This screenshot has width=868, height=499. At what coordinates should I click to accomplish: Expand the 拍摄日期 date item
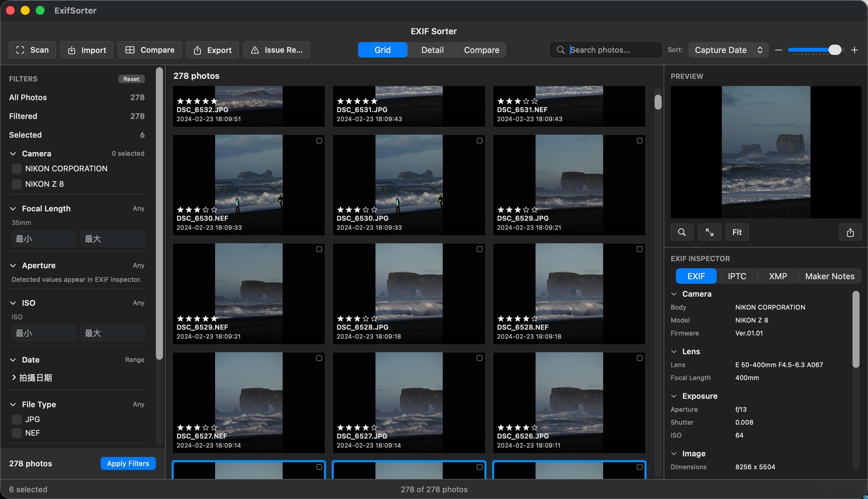point(14,377)
